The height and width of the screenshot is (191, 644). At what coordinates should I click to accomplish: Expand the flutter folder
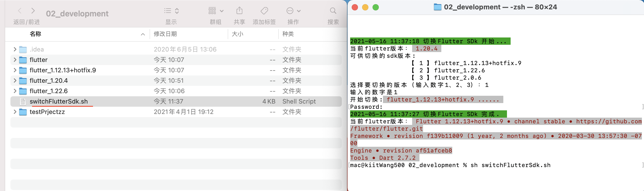(x=15, y=60)
